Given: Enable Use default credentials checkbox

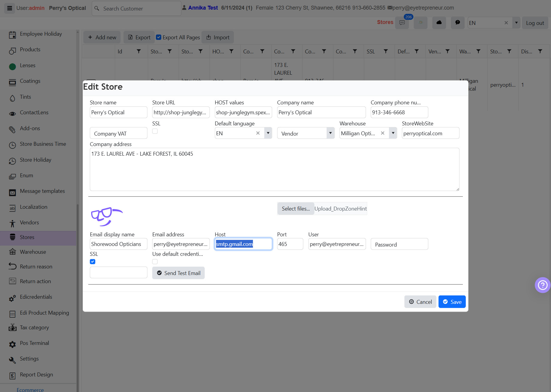Looking at the screenshot, I should (155, 262).
